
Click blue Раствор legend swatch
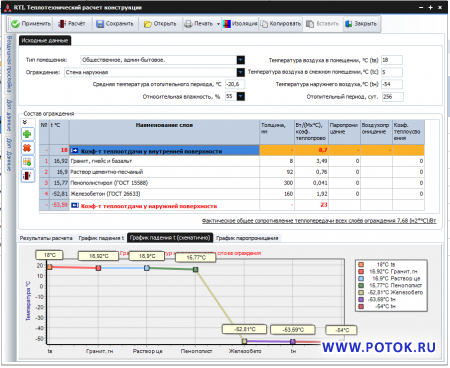coord(361,279)
